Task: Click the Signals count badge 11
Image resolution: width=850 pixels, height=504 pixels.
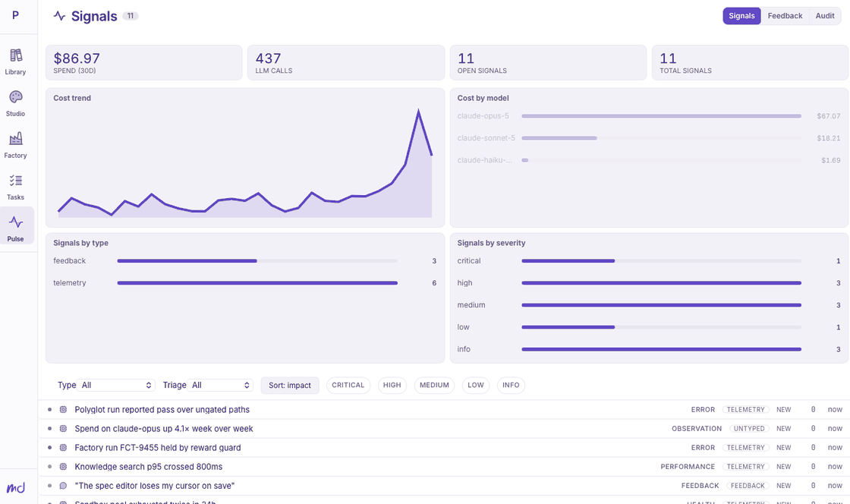Action: pos(130,16)
